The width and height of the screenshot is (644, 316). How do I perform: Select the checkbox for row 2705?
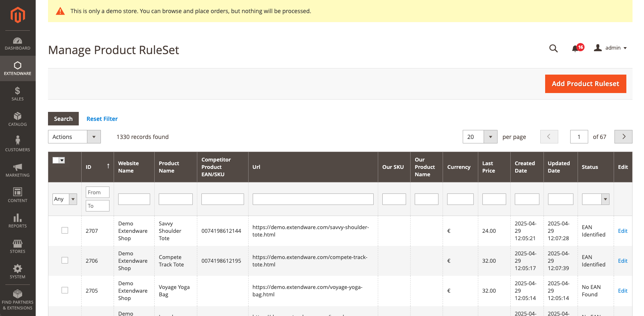click(65, 290)
